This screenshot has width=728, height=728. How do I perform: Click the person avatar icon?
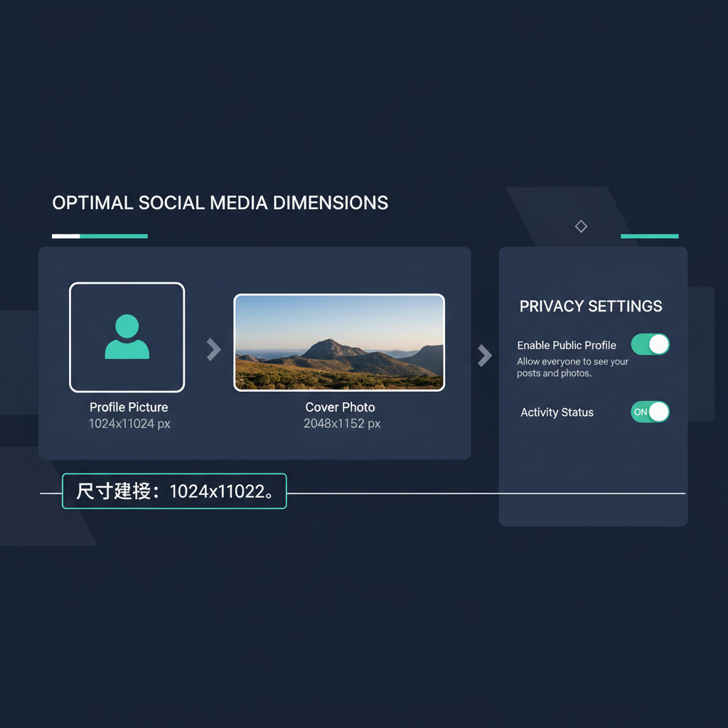point(127,337)
